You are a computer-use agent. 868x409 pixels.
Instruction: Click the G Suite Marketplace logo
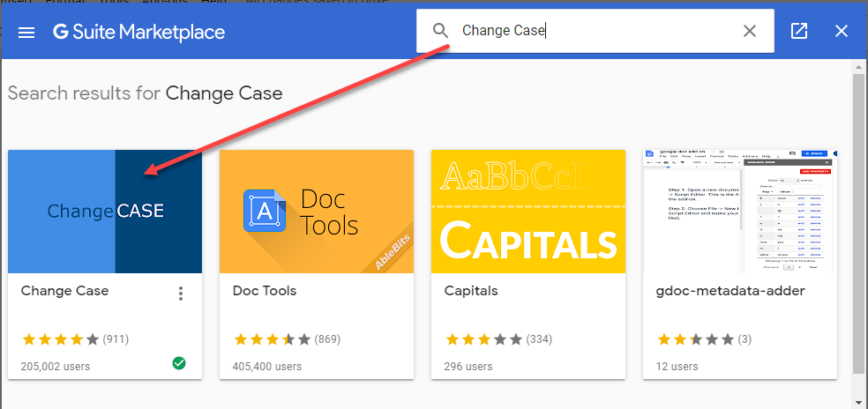click(x=139, y=32)
